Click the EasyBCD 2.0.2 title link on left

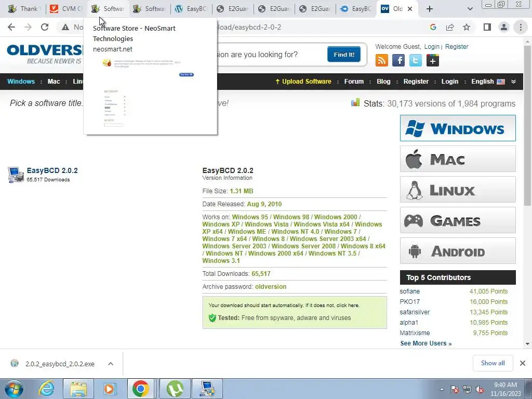(52, 170)
